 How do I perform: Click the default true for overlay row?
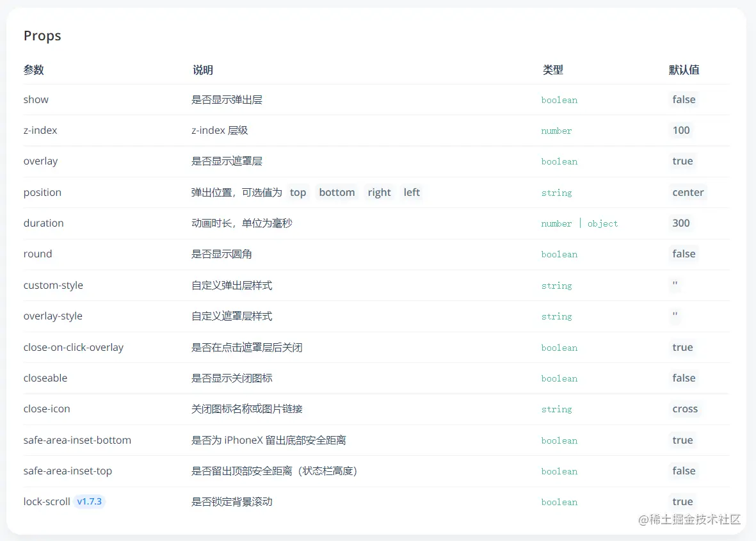click(683, 161)
